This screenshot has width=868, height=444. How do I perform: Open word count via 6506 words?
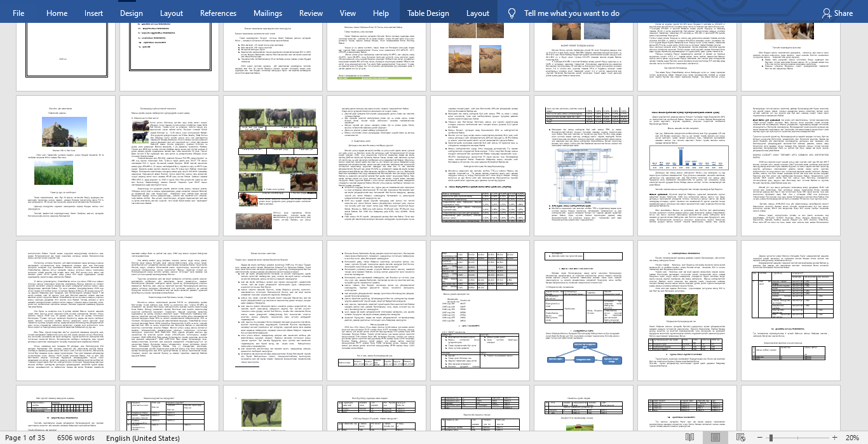[75, 438]
